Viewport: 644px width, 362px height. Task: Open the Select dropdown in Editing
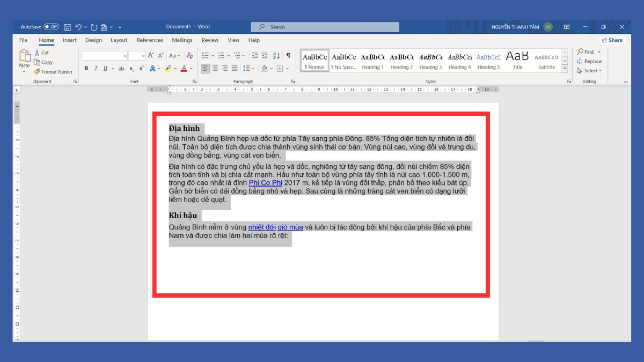click(590, 70)
